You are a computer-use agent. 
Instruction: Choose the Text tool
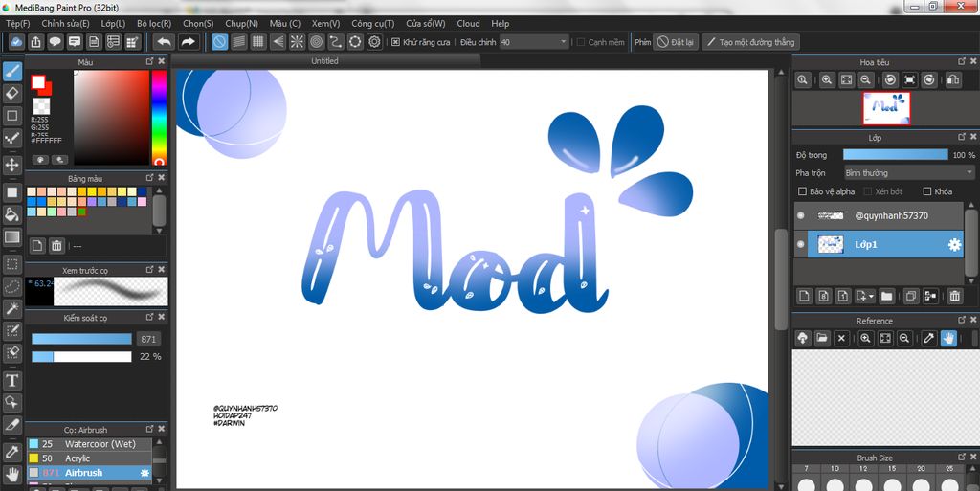tap(11, 380)
